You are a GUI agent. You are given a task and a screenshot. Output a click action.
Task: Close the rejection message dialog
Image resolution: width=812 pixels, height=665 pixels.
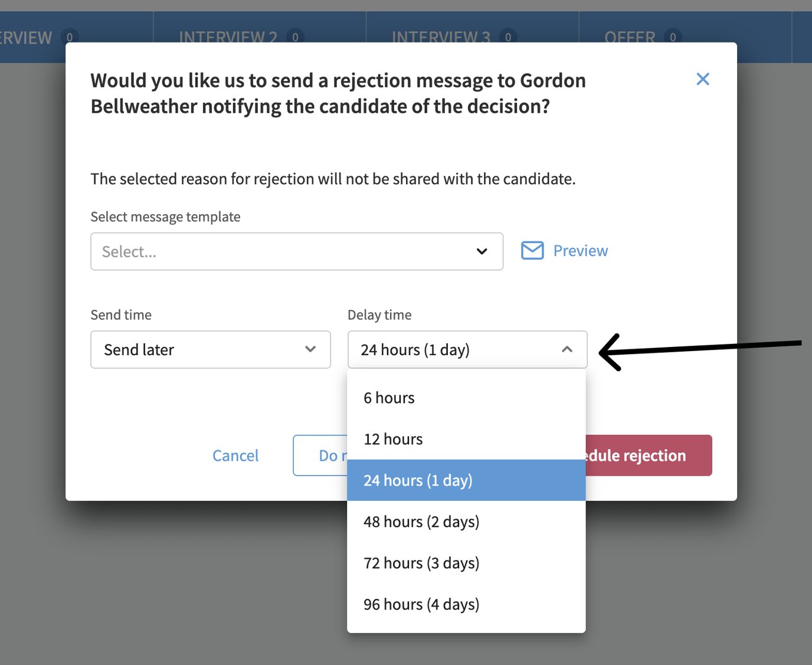click(x=703, y=78)
